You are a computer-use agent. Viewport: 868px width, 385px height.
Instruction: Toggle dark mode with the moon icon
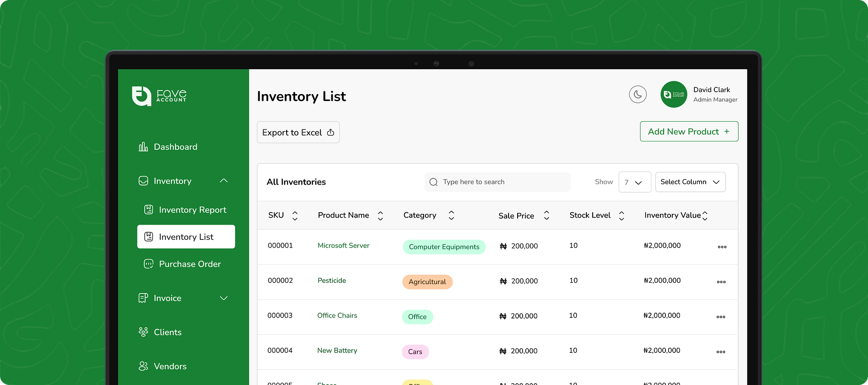[x=637, y=95]
